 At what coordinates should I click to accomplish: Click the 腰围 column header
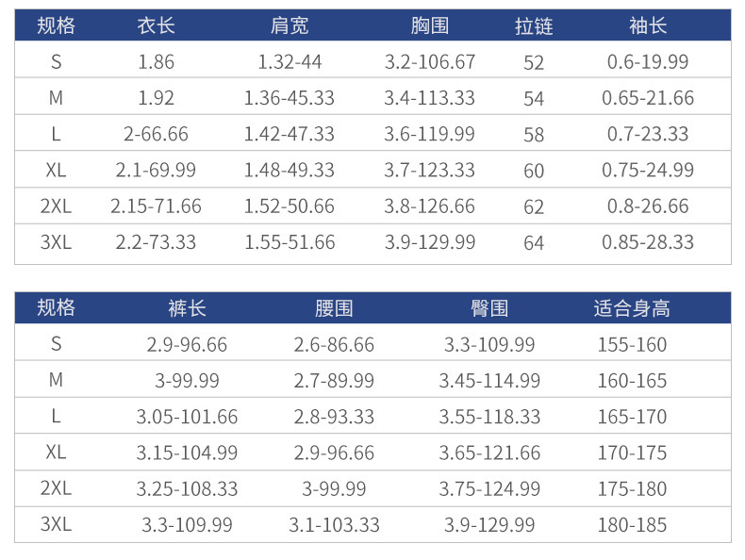click(334, 308)
